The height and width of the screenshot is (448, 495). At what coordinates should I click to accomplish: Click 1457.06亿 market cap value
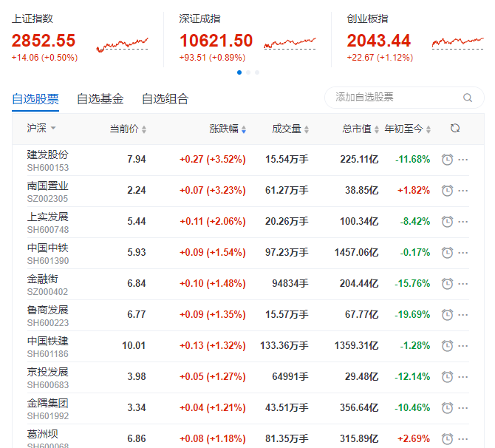pos(356,252)
